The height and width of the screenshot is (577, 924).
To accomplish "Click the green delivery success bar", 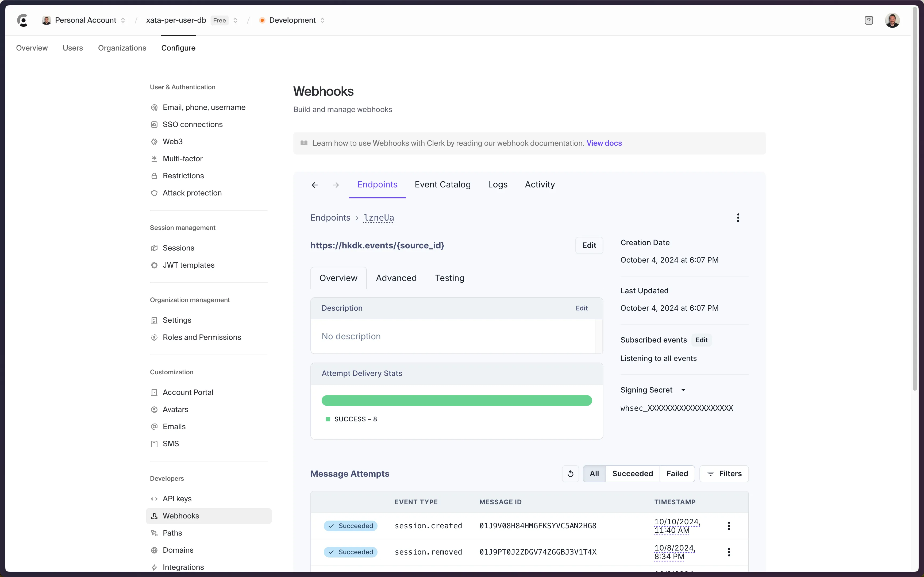I will [457, 401].
